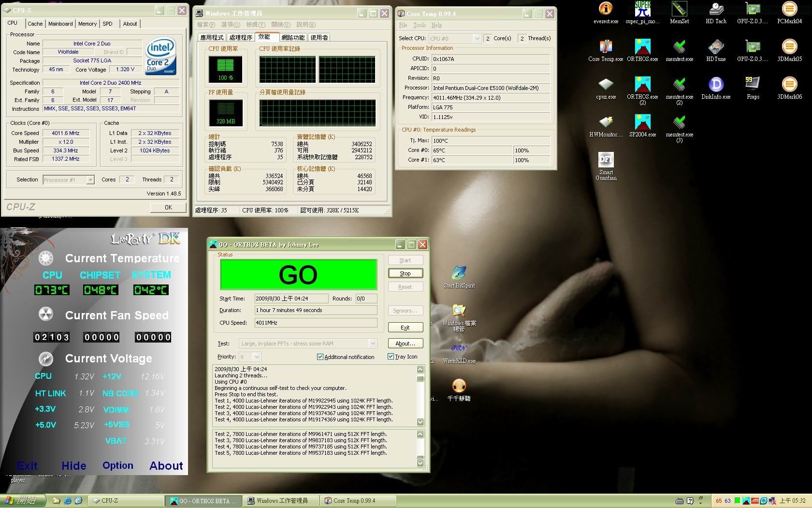The height and width of the screenshot is (508, 812).
Task: Open the Help menu in Core Temp
Action: (436, 25)
